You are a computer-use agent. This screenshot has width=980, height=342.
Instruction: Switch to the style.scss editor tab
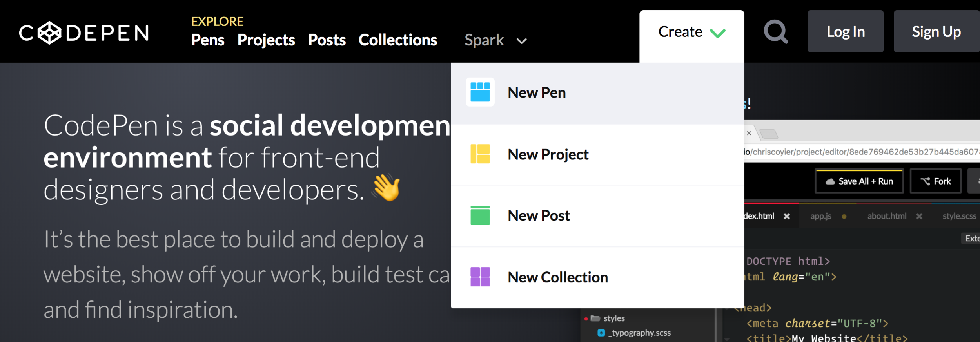[959, 216]
